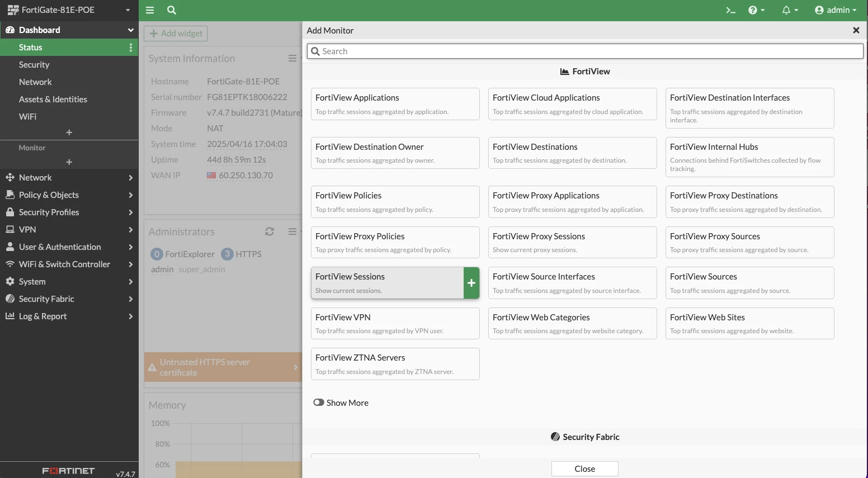Choose the FortiView ZTNA Servers monitor card
Screen dimensions: 868x478
point(395,364)
